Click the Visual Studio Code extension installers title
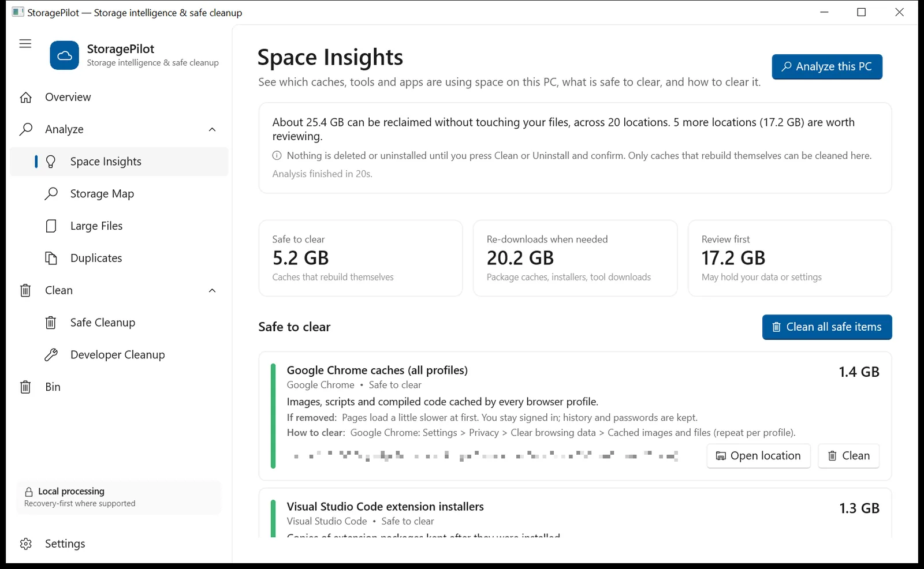The height and width of the screenshot is (569, 924). pos(385,507)
